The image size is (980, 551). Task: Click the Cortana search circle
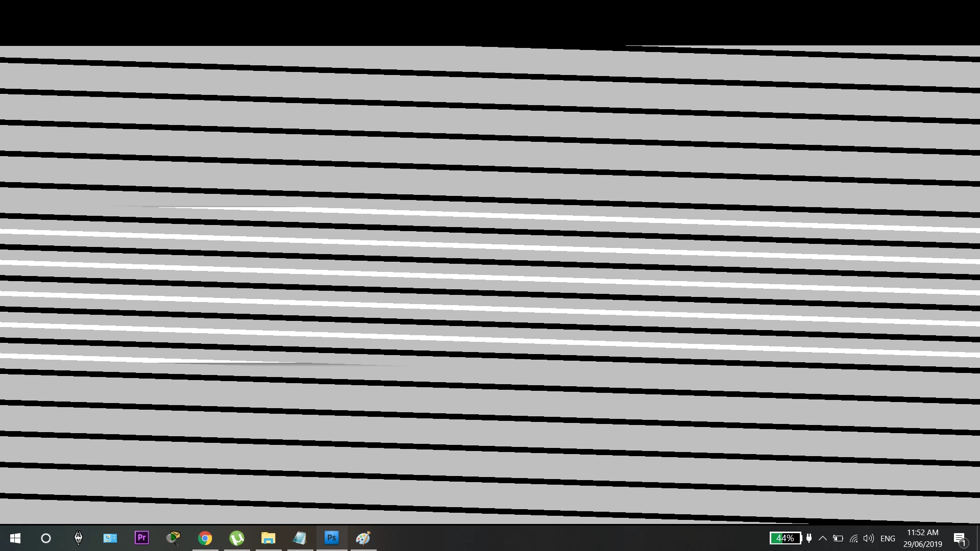pyautogui.click(x=46, y=538)
